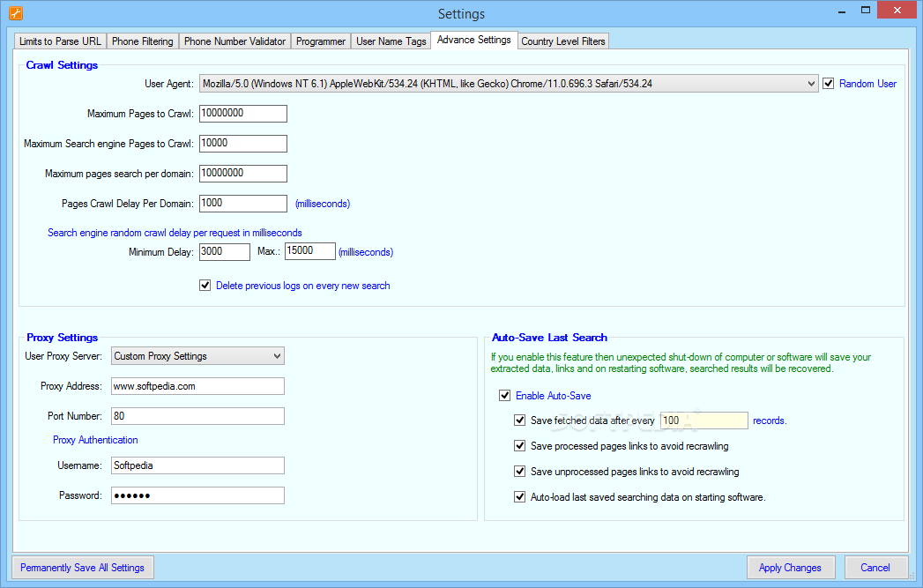Click the Proxy Authentication label

point(95,440)
